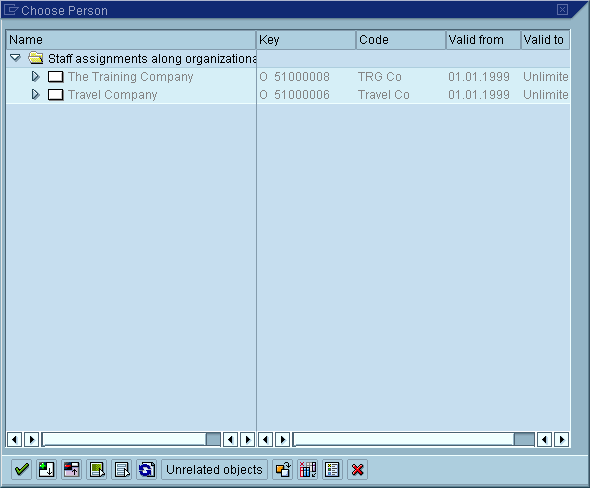
Task: Click the orange overlapping squares icon
Action: [x=283, y=469]
